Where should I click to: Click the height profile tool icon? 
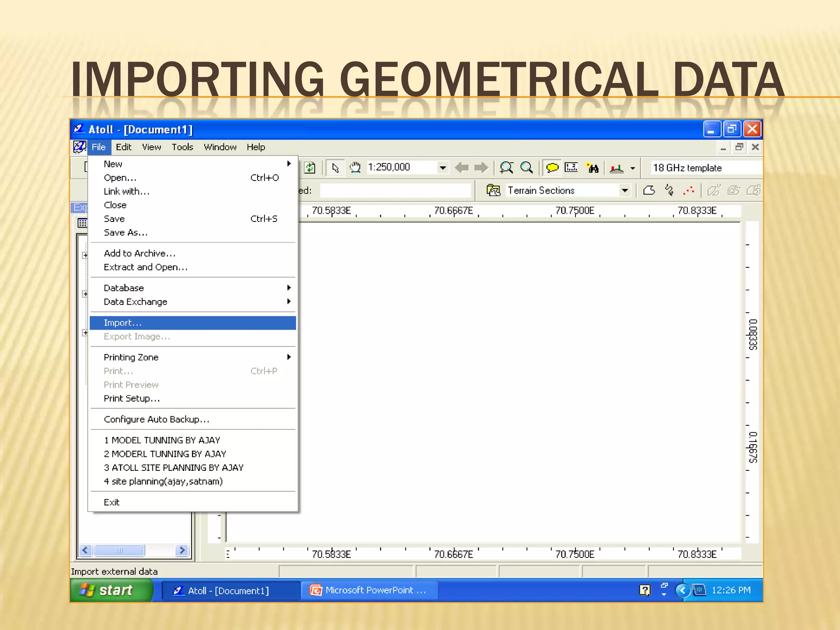point(616,168)
